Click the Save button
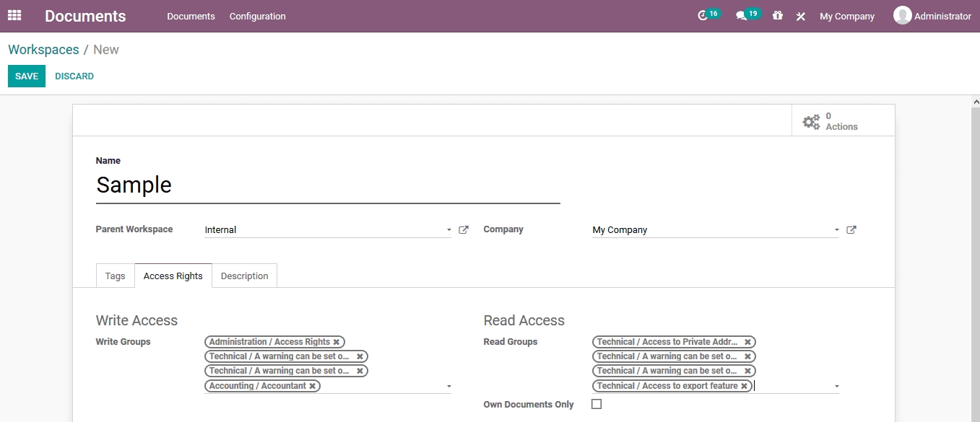This screenshot has height=422, width=980. click(x=27, y=76)
